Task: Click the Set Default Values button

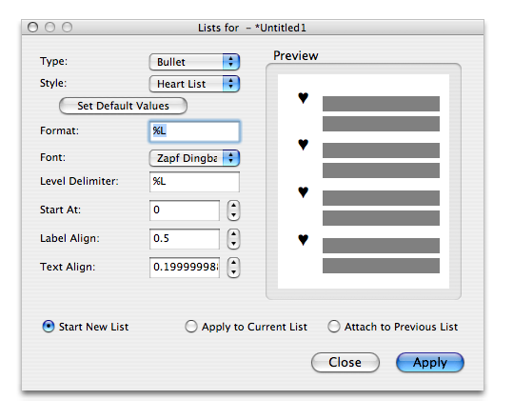Action: pos(123,106)
